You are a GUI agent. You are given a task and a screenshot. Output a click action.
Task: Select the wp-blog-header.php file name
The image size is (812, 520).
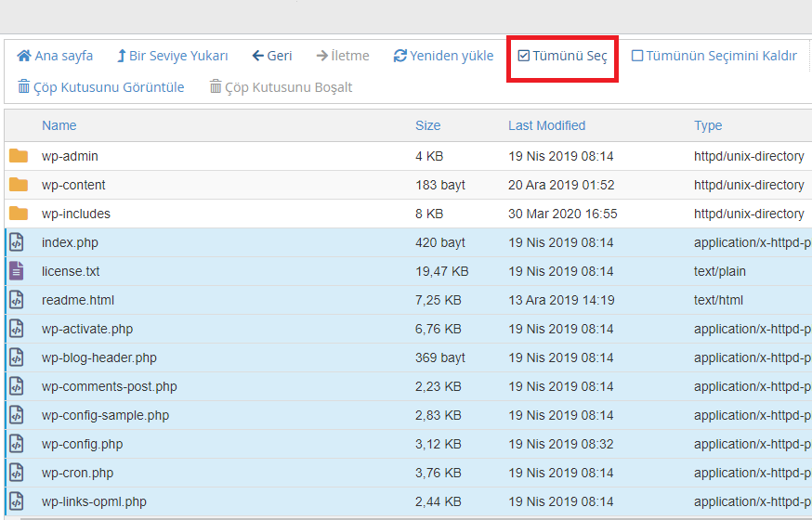pos(99,358)
